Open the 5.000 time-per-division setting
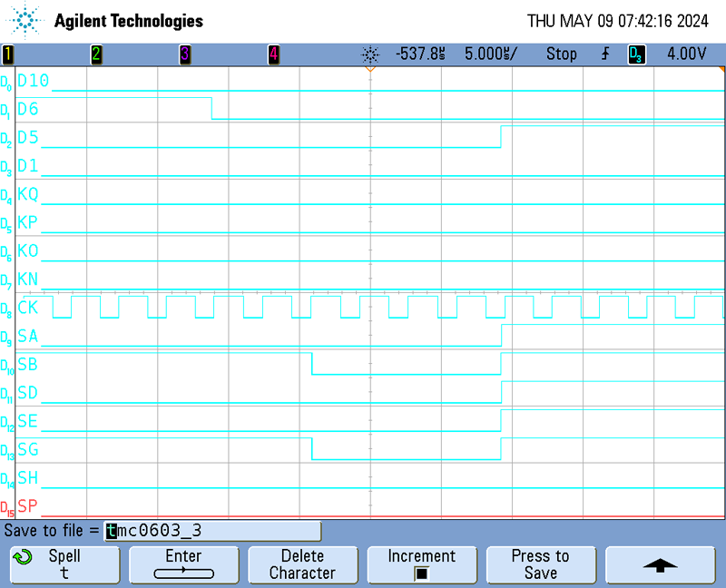The width and height of the screenshot is (726, 588). point(490,54)
